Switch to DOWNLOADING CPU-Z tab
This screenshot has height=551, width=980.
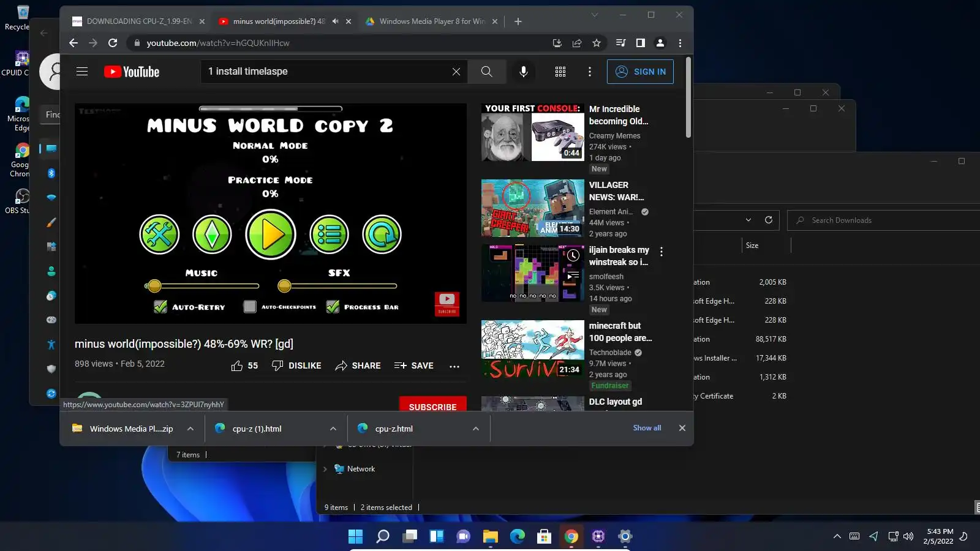coord(138,21)
